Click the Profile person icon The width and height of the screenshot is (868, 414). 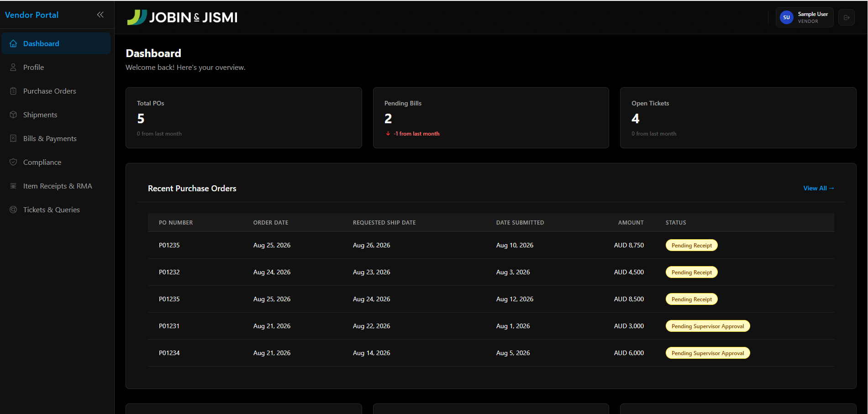tap(13, 68)
